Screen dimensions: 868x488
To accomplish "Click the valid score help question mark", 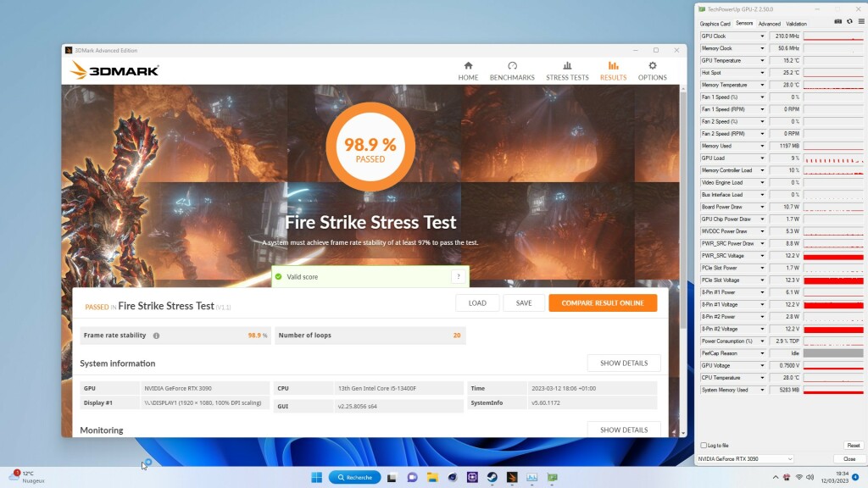I will [458, 276].
